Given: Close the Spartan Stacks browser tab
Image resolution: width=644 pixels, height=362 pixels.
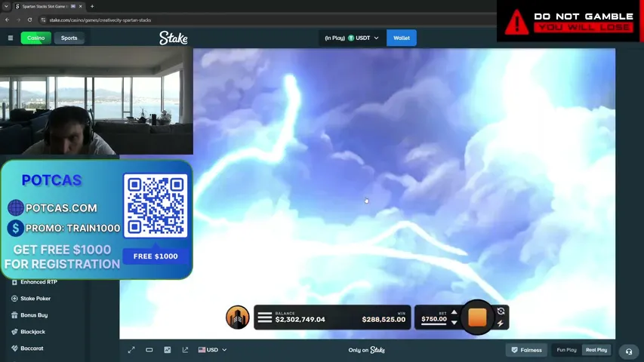Looking at the screenshot, I should 81,6.
